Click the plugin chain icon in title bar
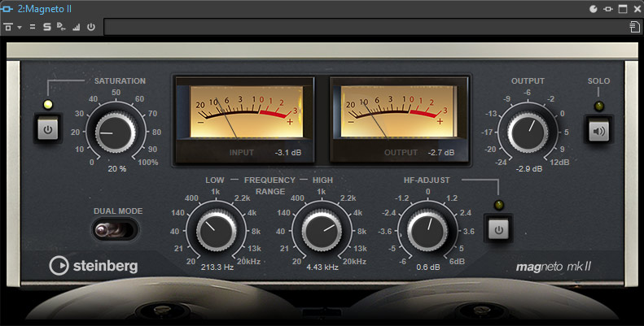644x326 pixels. pyautogui.click(x=607, y=9)
